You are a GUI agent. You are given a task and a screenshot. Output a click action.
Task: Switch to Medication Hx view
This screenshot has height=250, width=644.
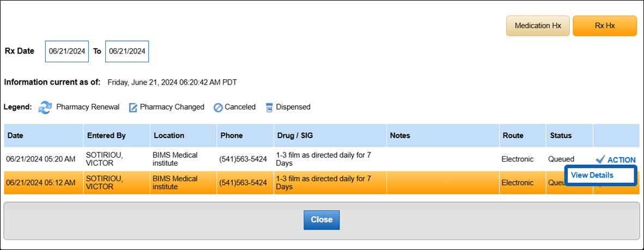click(x=538, y=26)
